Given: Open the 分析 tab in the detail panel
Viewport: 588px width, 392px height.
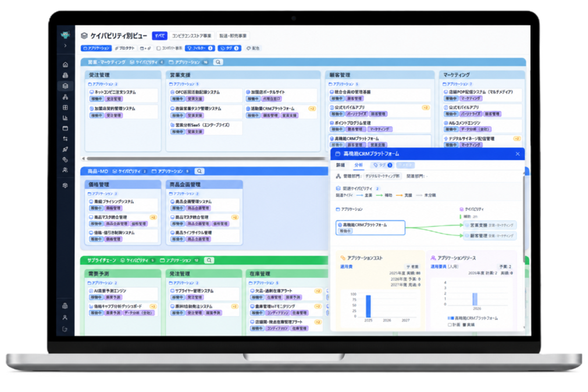Looking at the screenshot, I should coord(359,165).
